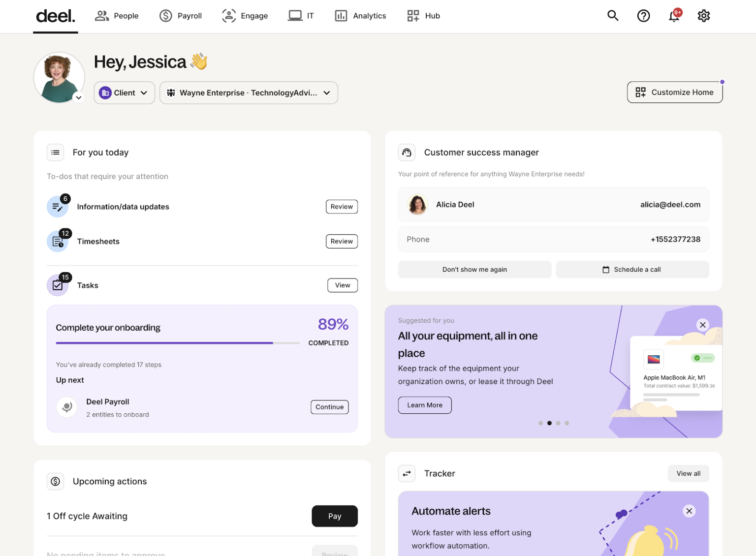Expand Jessica's profile avatar chevron
Viewport: 756px width, 556px height.
coord(78,97)
